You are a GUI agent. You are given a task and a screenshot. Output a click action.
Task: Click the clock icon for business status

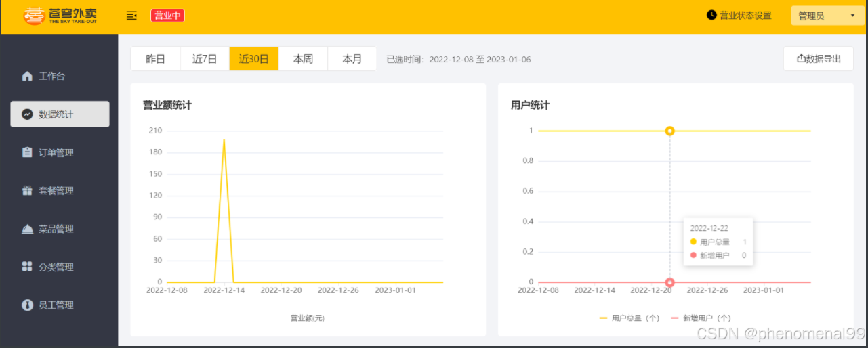pyautogui.click(x=711, y=15)
